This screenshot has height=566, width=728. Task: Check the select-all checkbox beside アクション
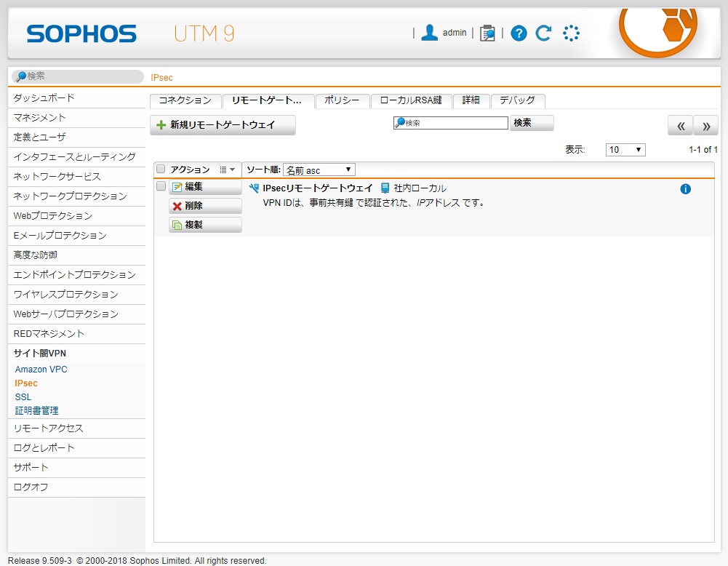[x=161, y=170]
